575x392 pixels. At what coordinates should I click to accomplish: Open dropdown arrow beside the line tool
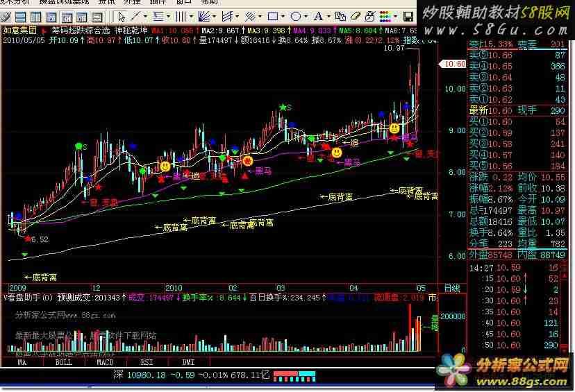146,17
